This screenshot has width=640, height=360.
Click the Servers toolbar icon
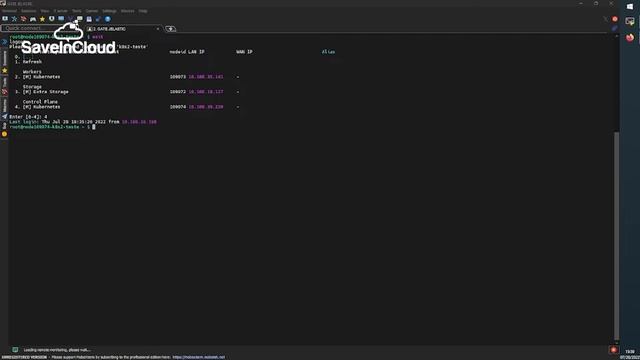(x=14, y=19)
